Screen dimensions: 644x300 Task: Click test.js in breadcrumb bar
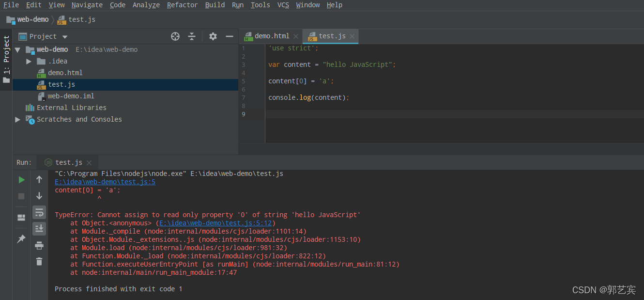82,20
